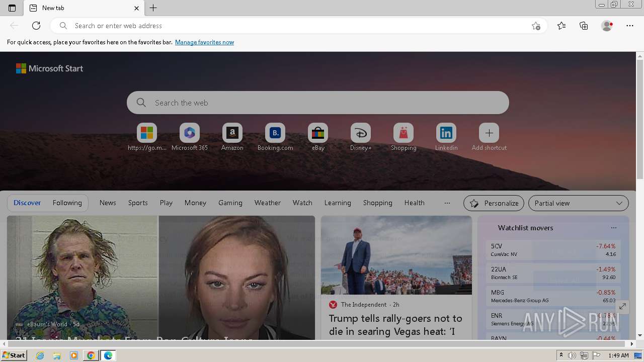
Task: Open File Explorer from the taskbar
Action: [57, 355]
